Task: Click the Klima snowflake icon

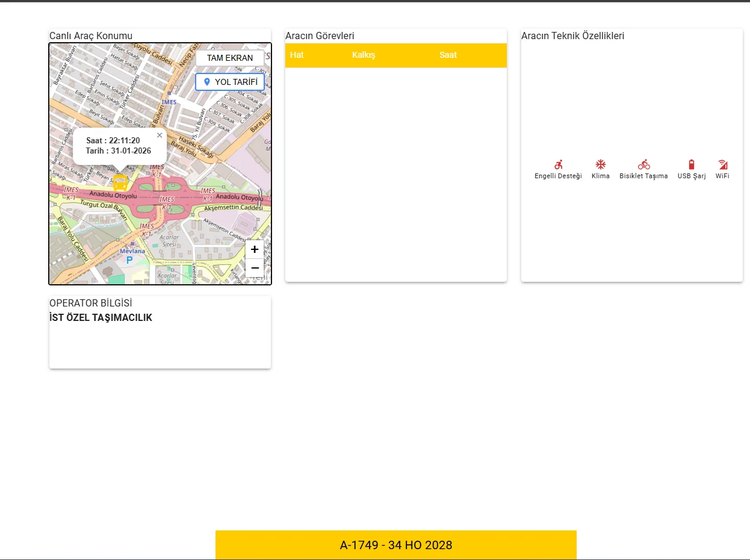Action: coord(600,164)
